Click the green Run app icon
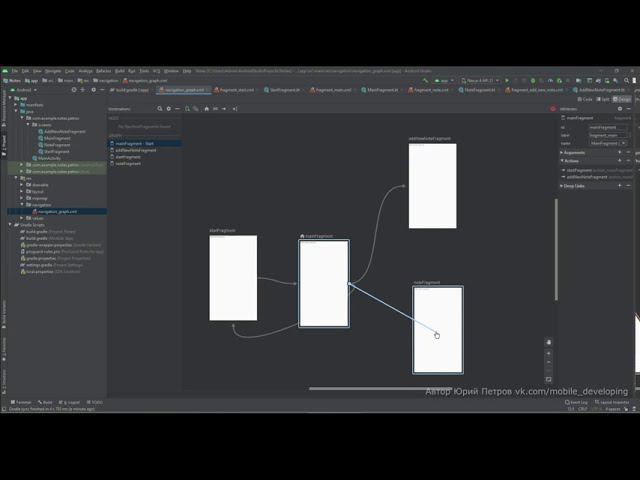 click(x=507, y=80)
